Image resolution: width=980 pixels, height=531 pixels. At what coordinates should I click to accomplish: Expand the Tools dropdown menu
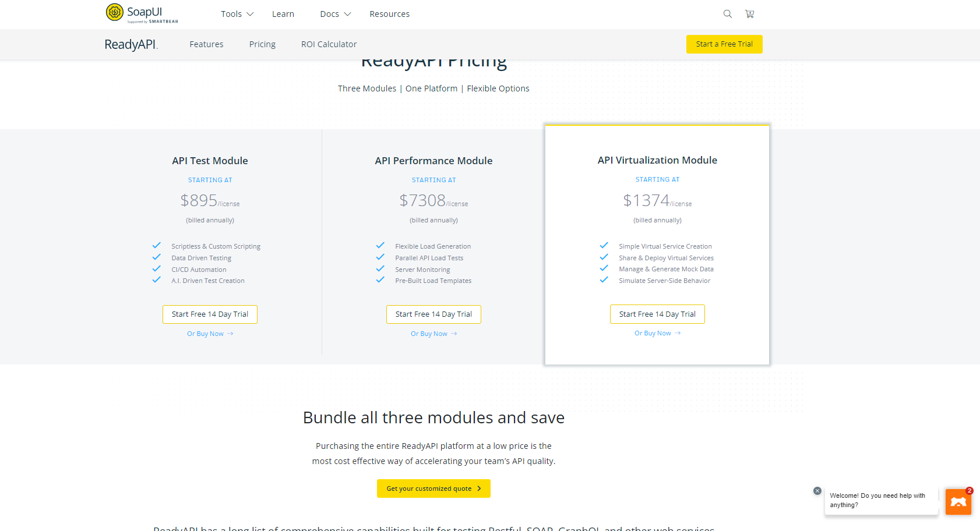click(x=237, y=14)
